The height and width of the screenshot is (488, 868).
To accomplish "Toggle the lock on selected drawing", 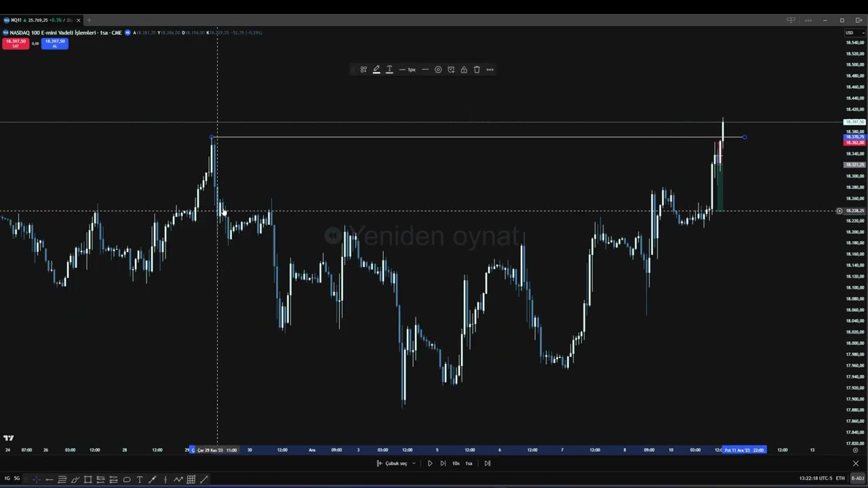I will [x=464, y=70].
